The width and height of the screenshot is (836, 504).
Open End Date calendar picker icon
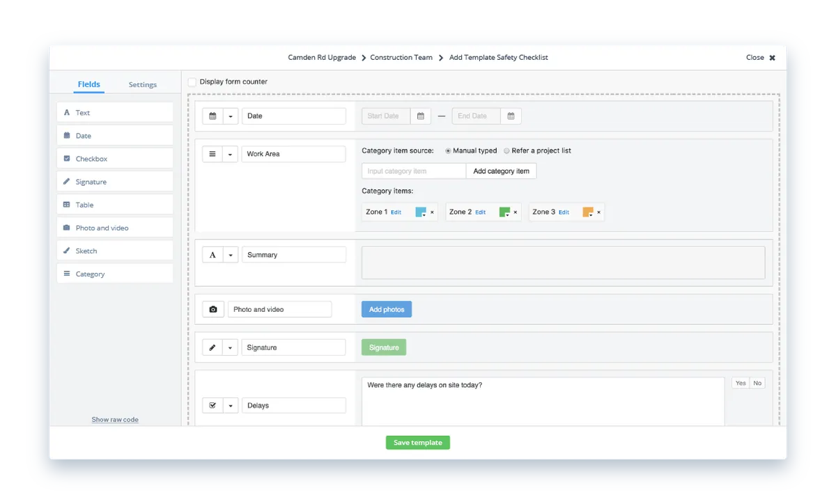click(x=511, y=116)
